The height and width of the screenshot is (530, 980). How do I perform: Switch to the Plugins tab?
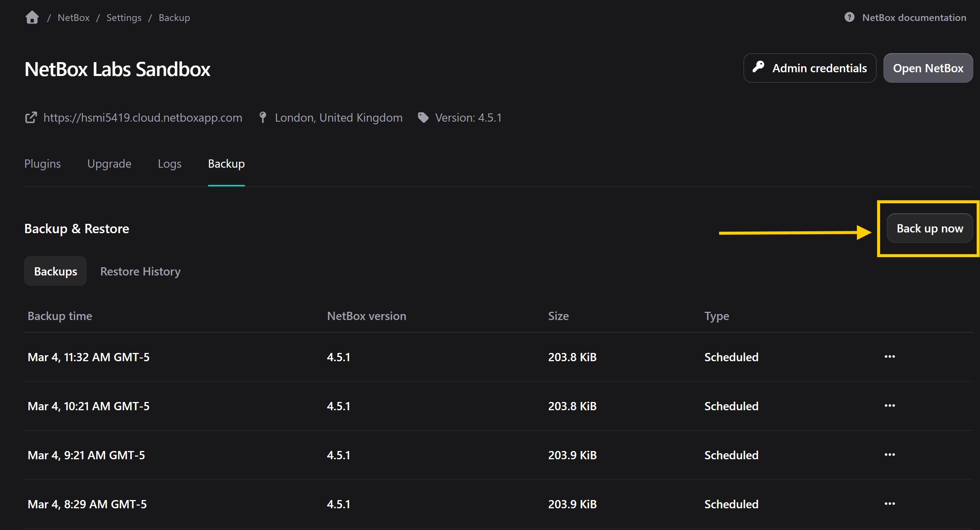pyautogui.click(x=43, y=164)
